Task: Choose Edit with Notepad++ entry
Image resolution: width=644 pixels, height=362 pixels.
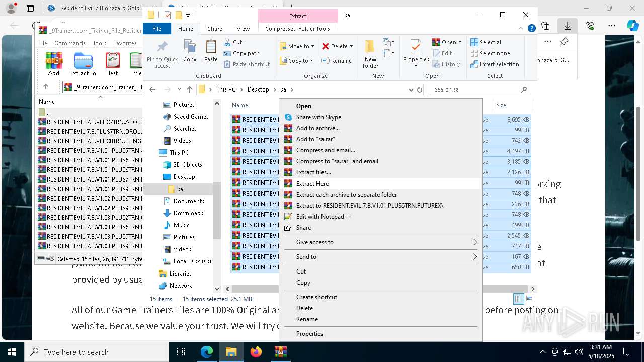Action: (x=381, y=217)
